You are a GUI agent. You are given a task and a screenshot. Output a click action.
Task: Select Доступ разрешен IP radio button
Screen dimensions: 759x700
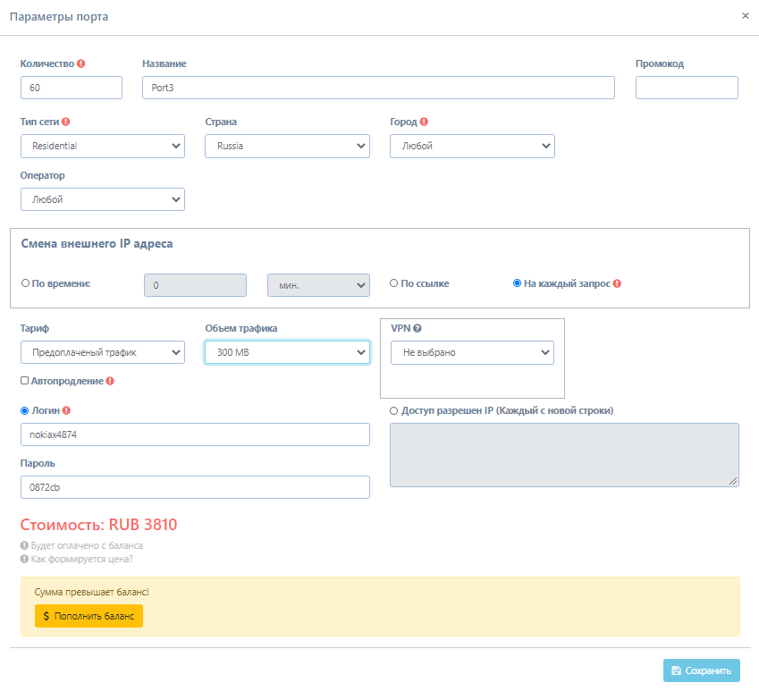coord(394,410)
